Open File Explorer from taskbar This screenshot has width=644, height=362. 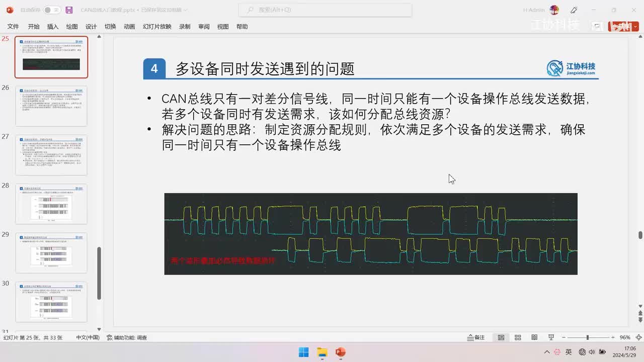pos(322,352)
